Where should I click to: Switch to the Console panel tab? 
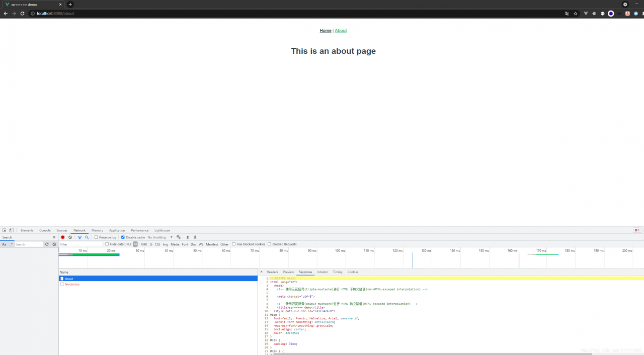coord(45,230)
